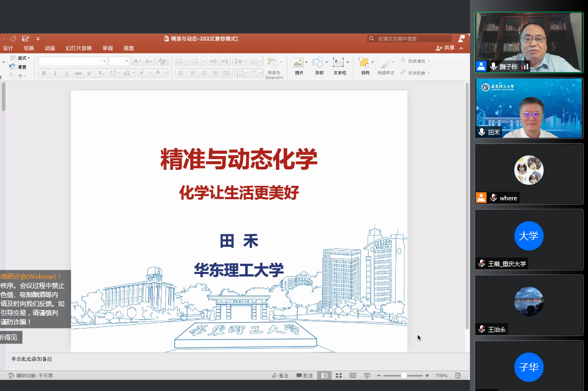This screenshot has height=391, width=588.
Task: Click the Arrange (排列) icon
Action: click(x=365, y=63)
